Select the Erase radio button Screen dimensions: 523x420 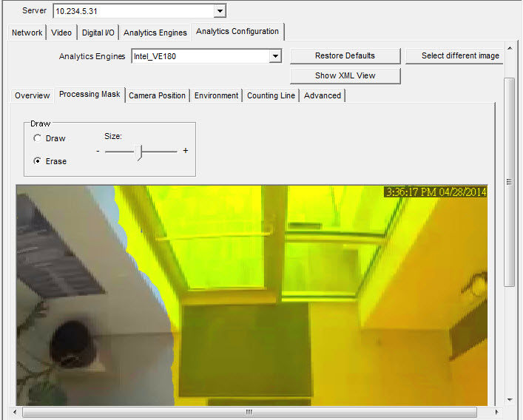37,161
